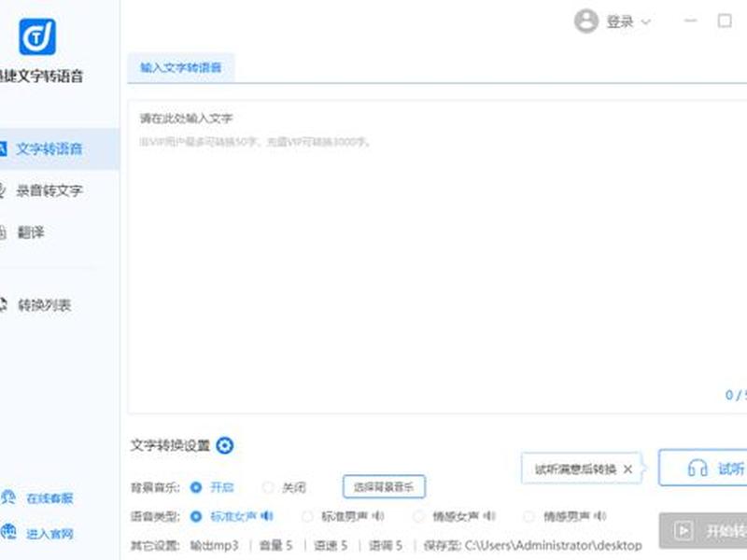Screen dimensions: 747x560
Task: Click the 试听 headphones button
Action: coord(703,468)
